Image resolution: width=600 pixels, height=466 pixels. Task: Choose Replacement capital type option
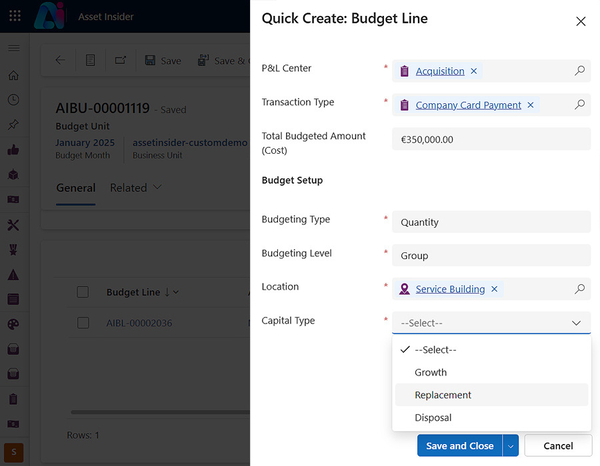click(443, 395)
